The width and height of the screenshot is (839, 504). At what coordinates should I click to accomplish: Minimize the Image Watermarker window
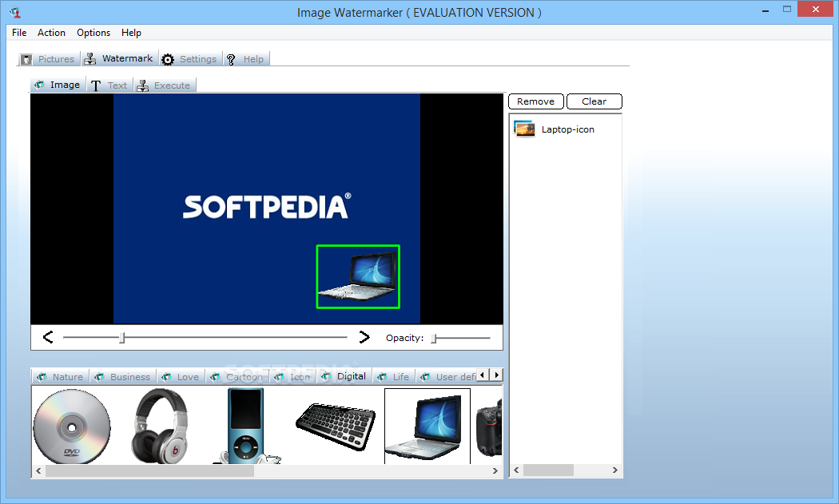pyautogui.click(x=765, y=10)
